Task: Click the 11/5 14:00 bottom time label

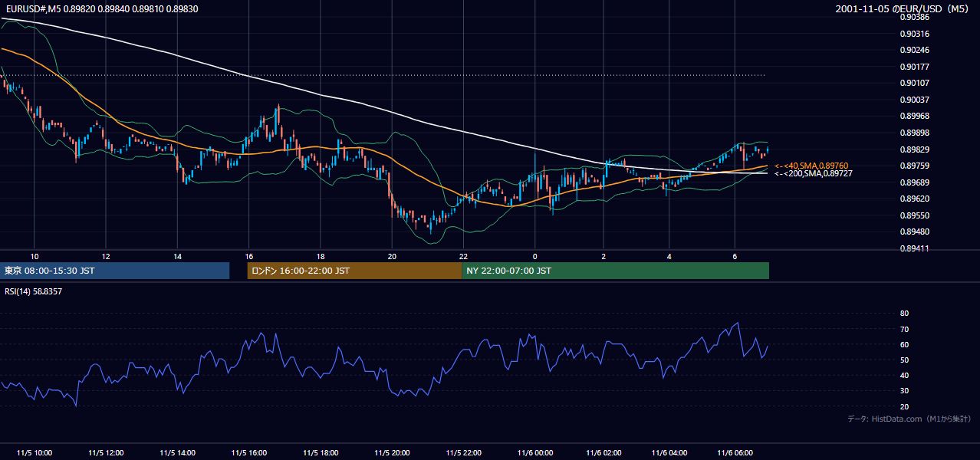Action: click(178, 453)
